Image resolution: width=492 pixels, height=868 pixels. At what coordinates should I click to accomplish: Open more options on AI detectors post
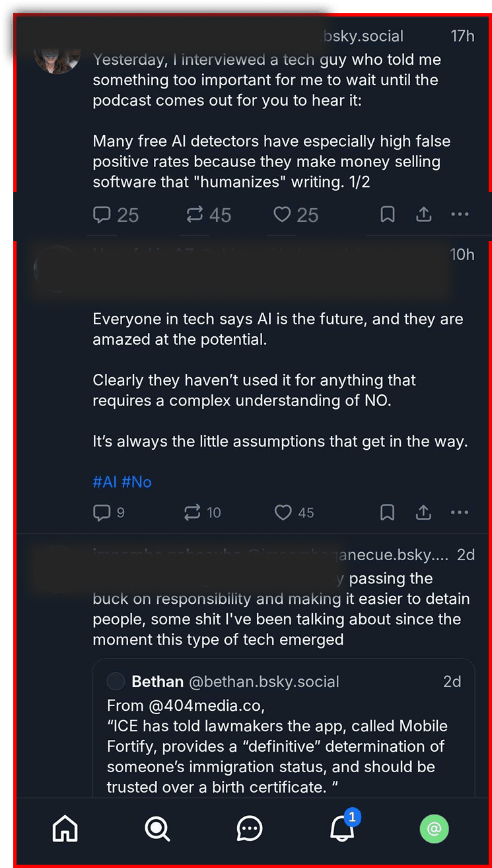(x=460, y=215)
